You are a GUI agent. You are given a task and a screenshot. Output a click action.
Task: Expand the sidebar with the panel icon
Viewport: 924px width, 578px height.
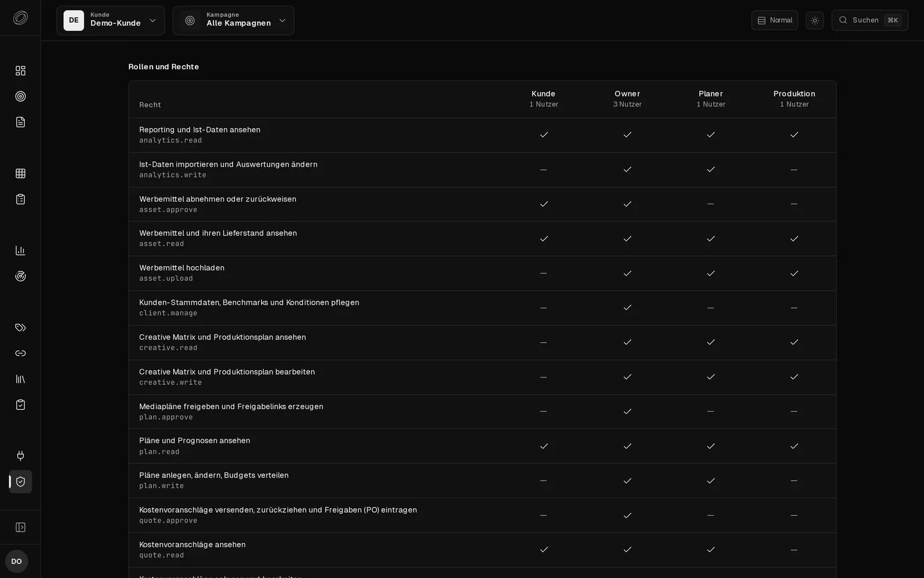pos(20,527)
